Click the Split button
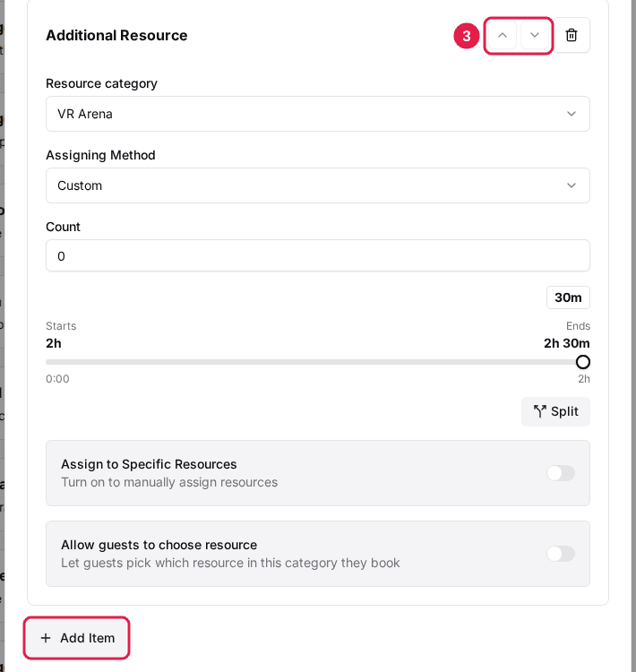Screen dimensions: 636x672 tap(555, 411)
